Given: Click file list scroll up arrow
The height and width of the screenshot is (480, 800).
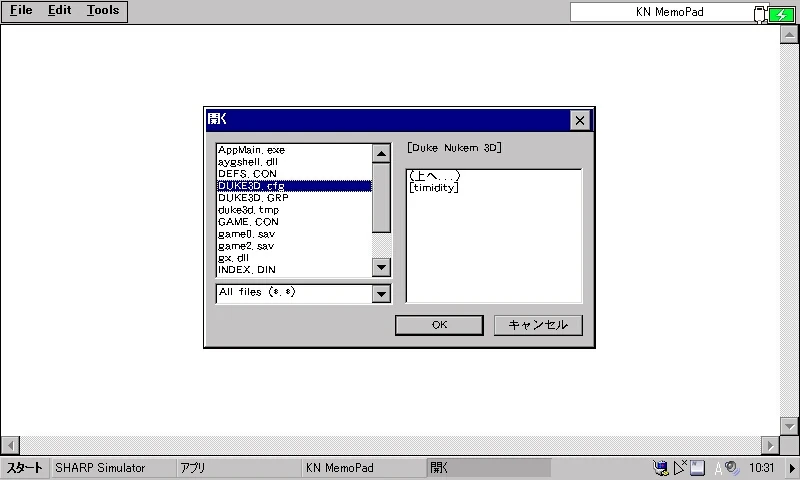Looking at the screenshot, I should point(381,153).
